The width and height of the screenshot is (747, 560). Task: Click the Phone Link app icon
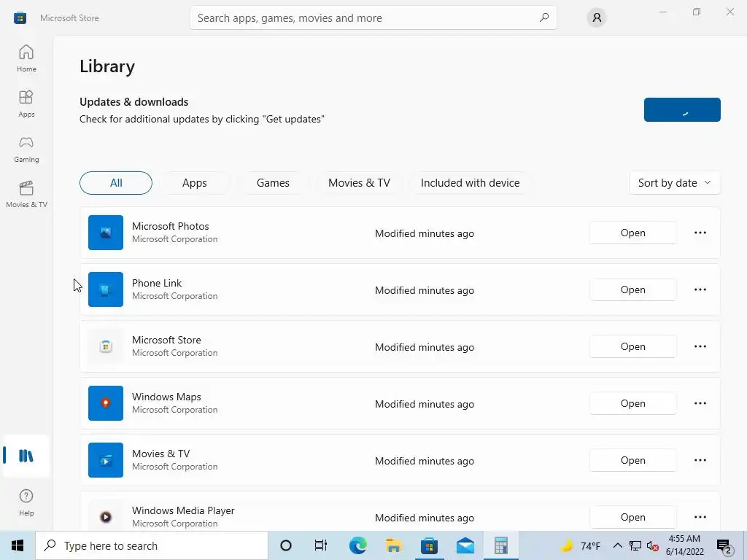106,289
